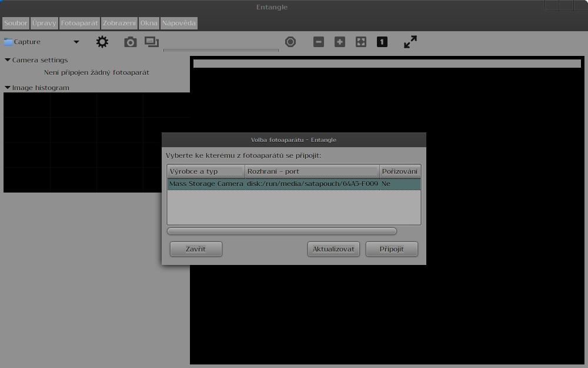Viewport: 588px width, 368px height.
Task: Sort by the Výrobce a typ column
Action: pos(206,171)
